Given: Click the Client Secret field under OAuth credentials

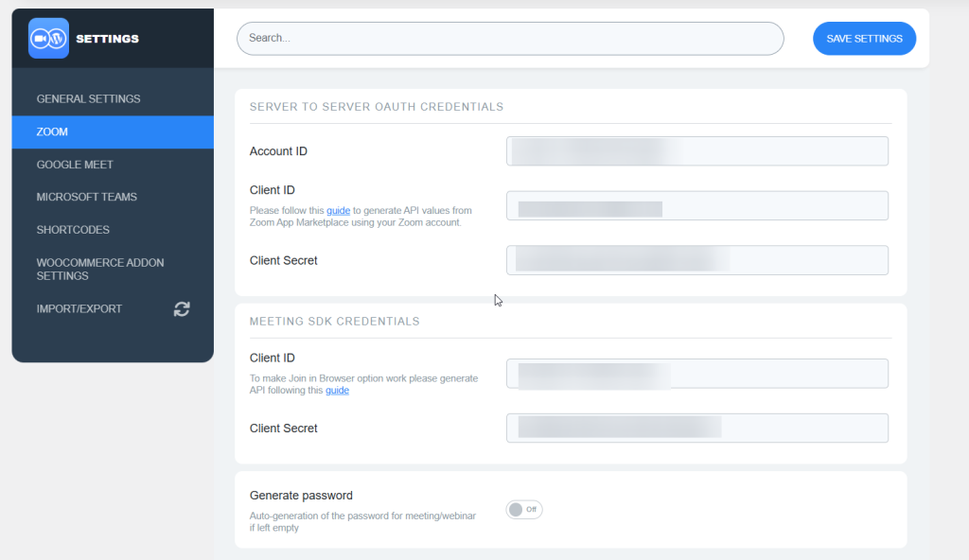Looking at the screenshot, I should pos(697,260).
